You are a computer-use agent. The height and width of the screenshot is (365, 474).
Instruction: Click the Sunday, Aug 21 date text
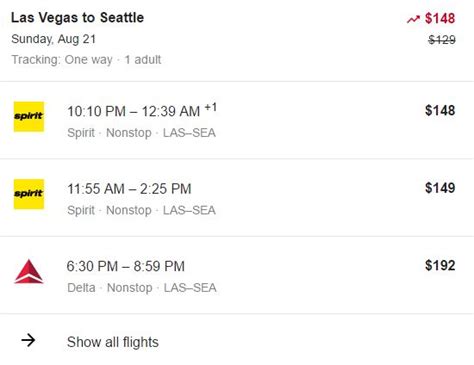coord(53,39)
